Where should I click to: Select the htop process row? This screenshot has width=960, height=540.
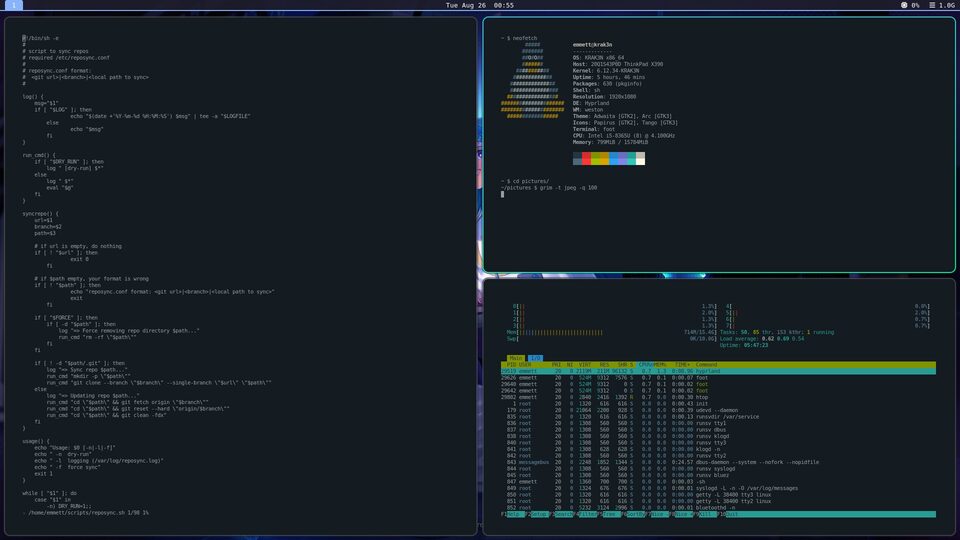click(718, 397)
